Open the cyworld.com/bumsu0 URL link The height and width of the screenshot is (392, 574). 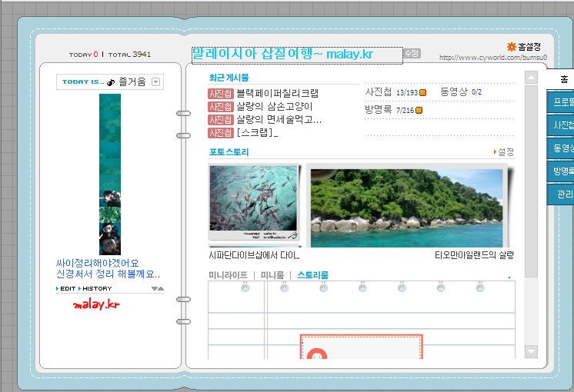(493, 58)
